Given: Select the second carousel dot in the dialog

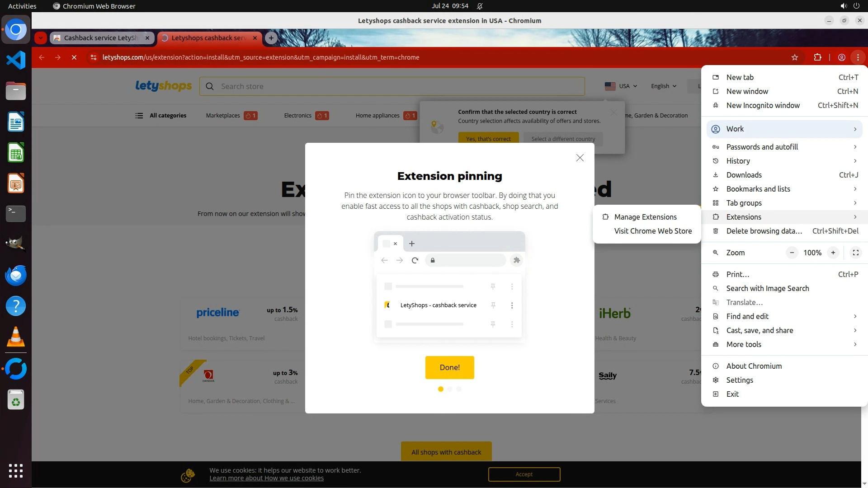Looking at the screenshot, I should (450, 389).
